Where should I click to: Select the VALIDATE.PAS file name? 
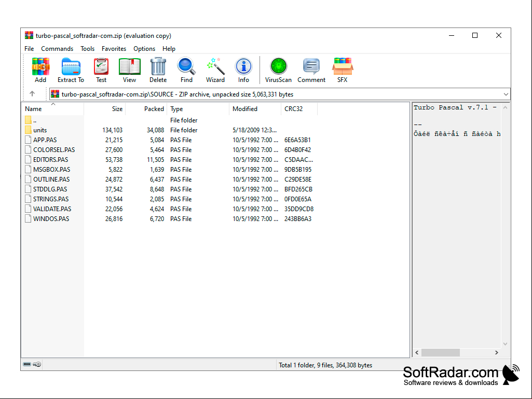(x=52, y=209)
